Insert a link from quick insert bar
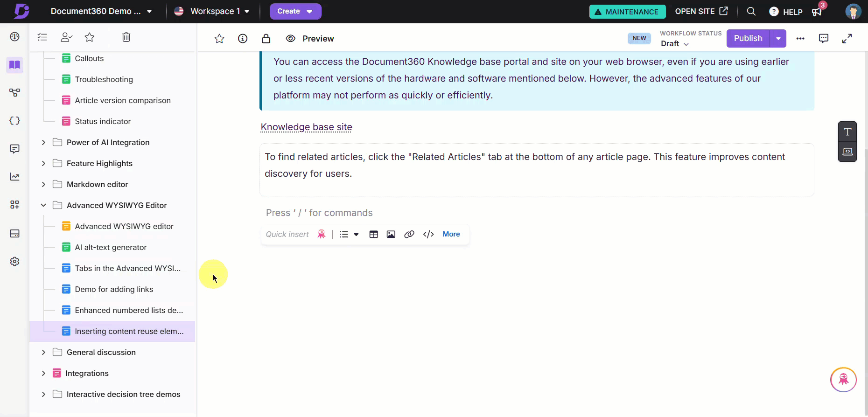Image resolution: width=868 pixels, height=417 pixels. pos(409,234)
